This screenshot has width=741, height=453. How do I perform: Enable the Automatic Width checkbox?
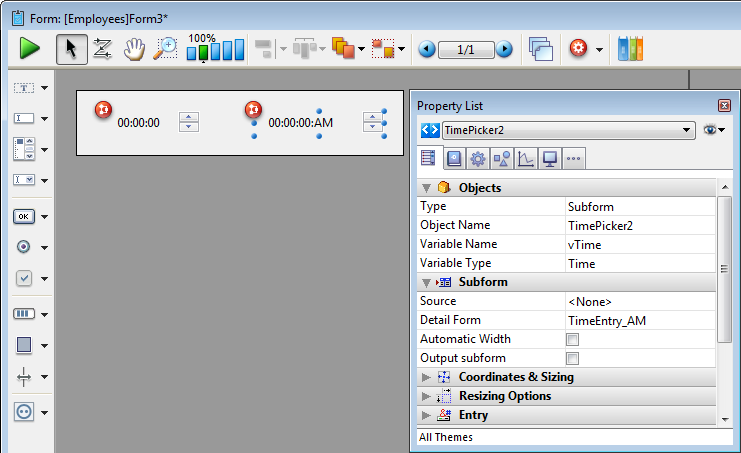573,340
